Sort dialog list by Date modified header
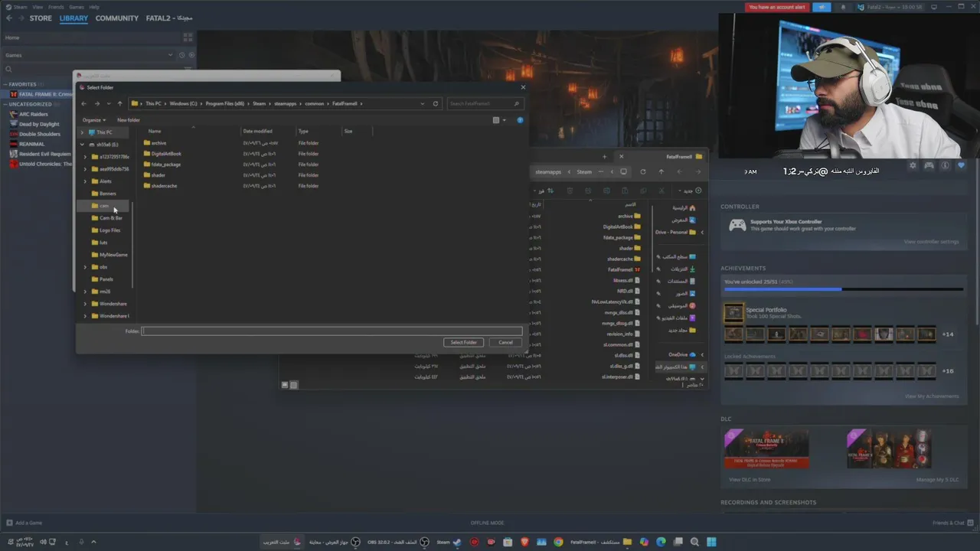The height and width of the screenshot is (551, 980). point(258,132)
